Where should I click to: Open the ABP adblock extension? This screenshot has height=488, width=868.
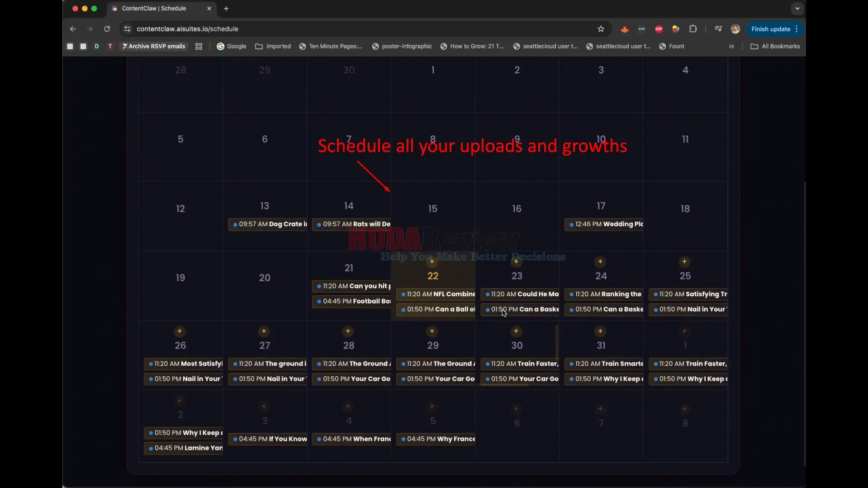tap(659, 29)
